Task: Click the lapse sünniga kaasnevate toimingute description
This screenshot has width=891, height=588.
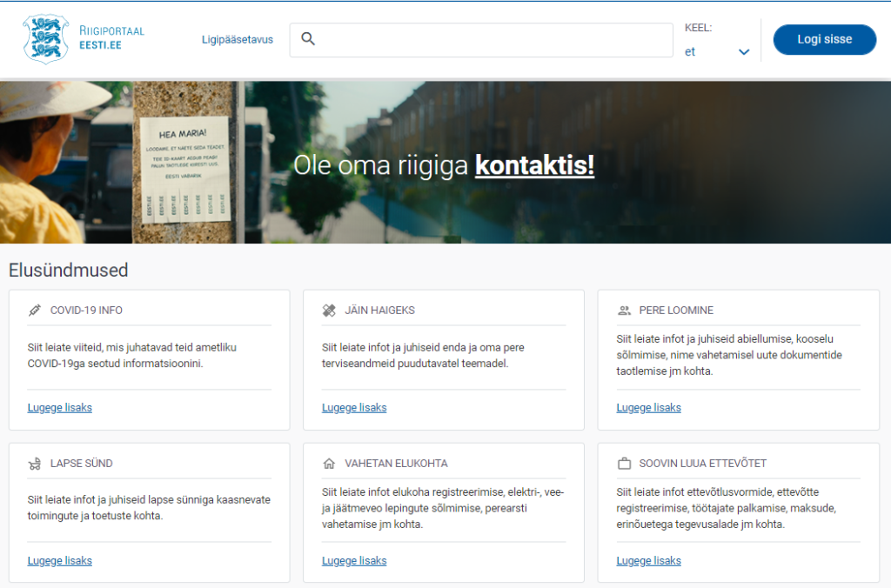Action: coord(149,507)
